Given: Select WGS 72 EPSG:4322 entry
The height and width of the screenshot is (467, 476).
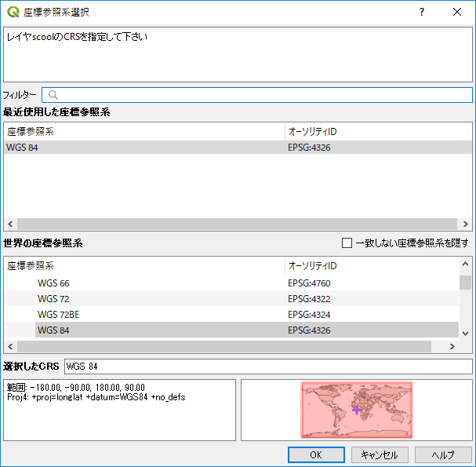Looking at the screenshot, I should [53, 299].
